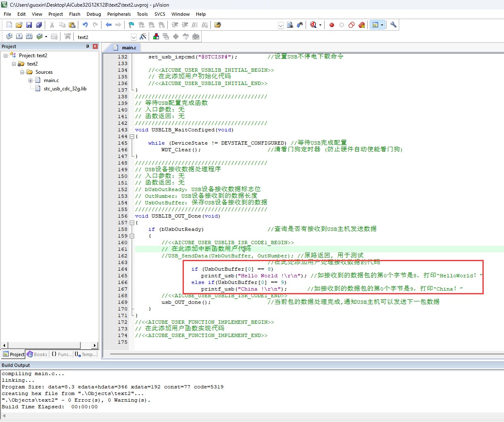Open the batch build dropdown arrow
Viewport: 504px width, 422px height.
pos(46,36)
